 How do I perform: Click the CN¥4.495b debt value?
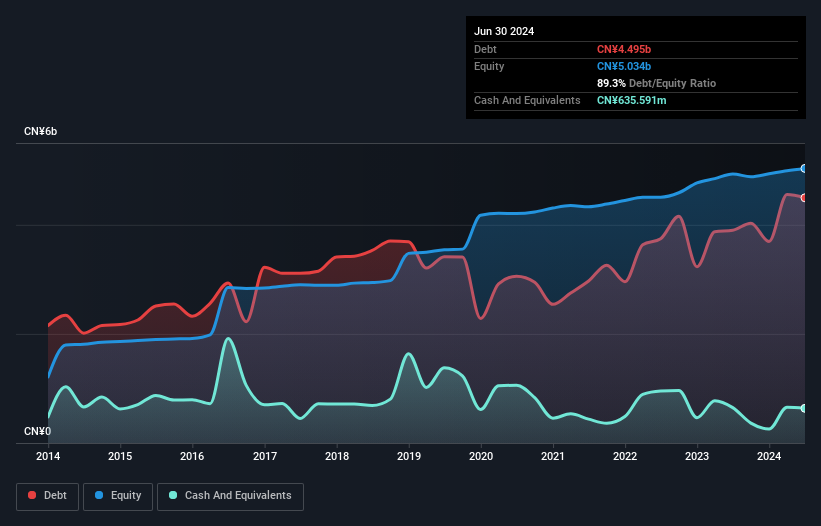[x=624, y=49]
